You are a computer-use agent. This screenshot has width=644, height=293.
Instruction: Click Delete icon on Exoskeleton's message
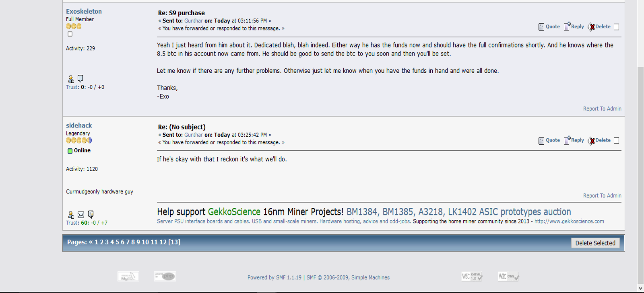(x=591, y=27)
